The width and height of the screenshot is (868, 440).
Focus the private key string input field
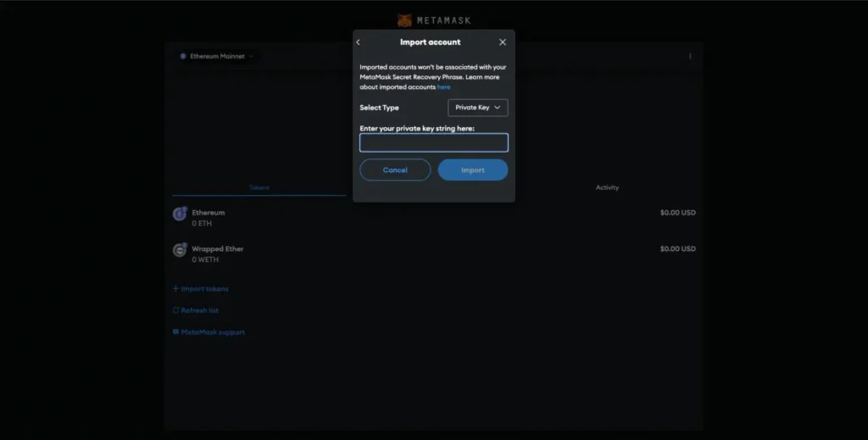pyautogui.click(x=433, y=142)
